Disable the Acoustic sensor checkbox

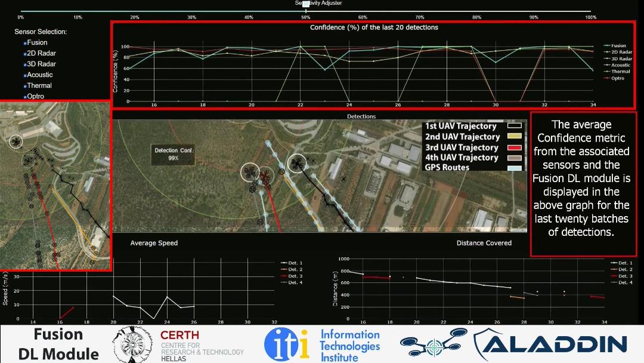tap(25, 75)
